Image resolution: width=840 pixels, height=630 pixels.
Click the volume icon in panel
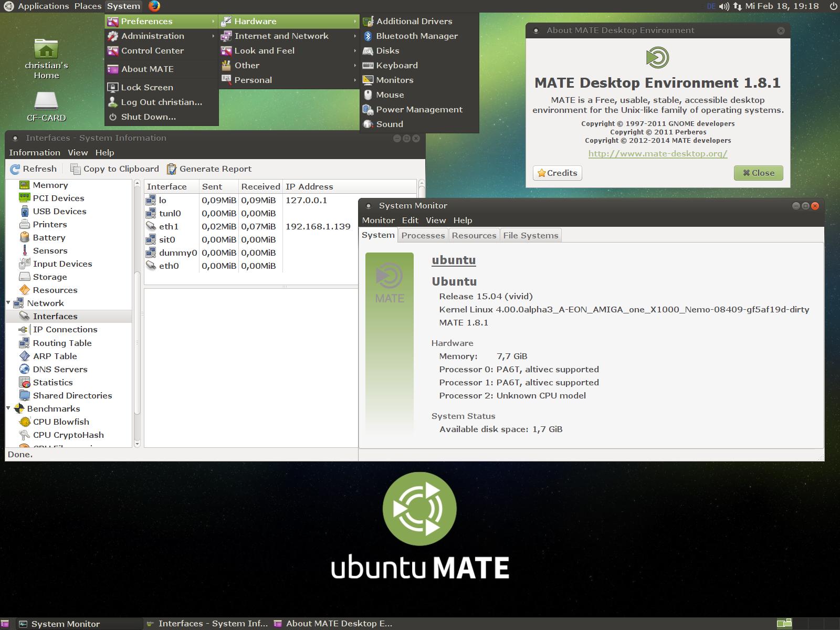[x=724, y=6]
